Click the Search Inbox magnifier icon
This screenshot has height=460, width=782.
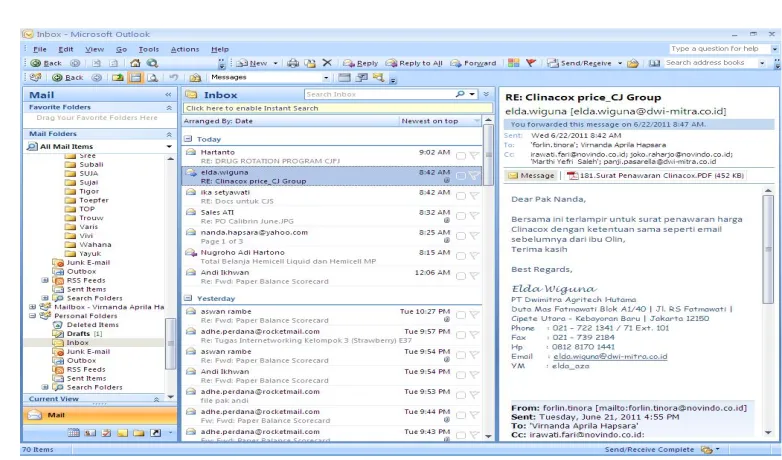pyautogui.click(x=460, y=94)
